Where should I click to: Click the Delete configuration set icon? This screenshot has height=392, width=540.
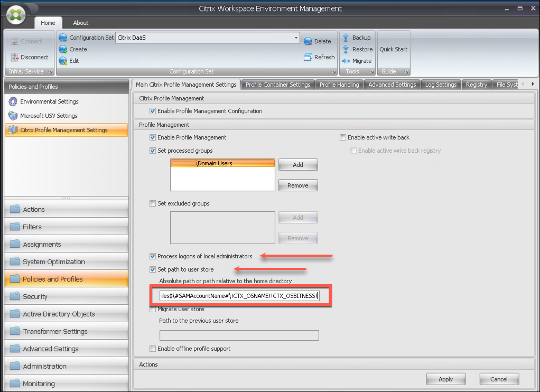coord(309,41)
